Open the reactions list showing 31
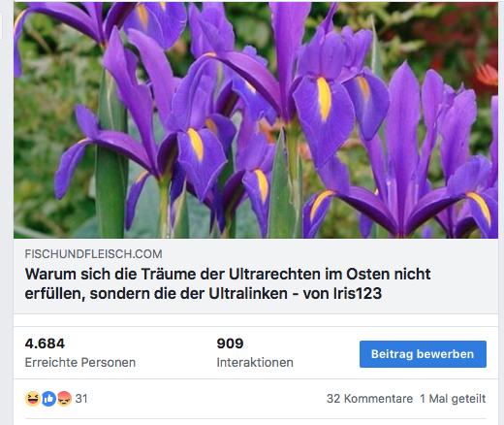 (x=81, y=399)
